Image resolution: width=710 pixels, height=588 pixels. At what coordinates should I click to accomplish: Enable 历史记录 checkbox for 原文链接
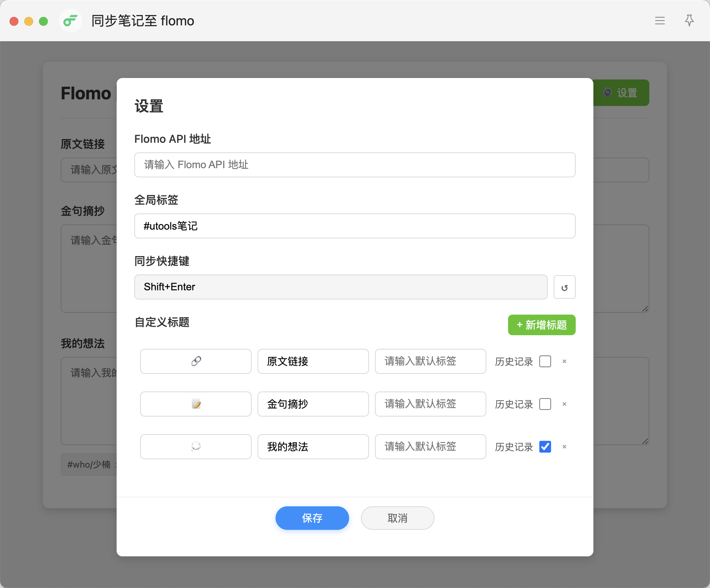(545, 361)
